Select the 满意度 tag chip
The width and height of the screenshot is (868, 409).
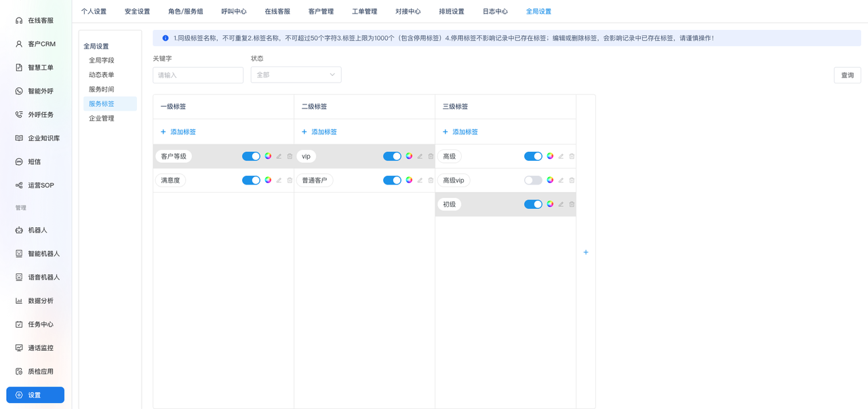[170, 180]
